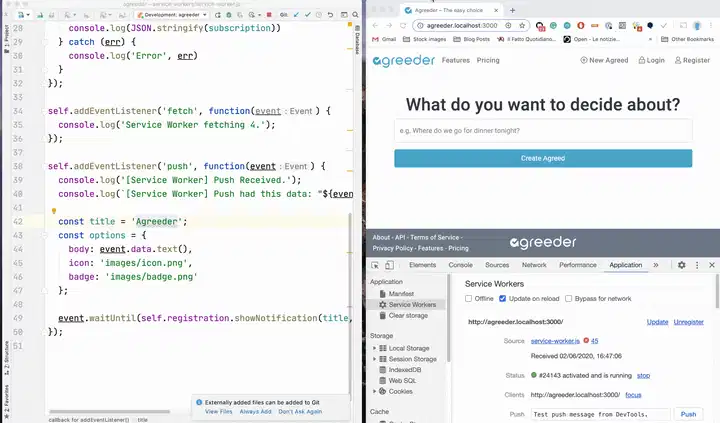Stop the running process with the red square
720x423 pixels.
pyautogui.click(x=269, y=15)
